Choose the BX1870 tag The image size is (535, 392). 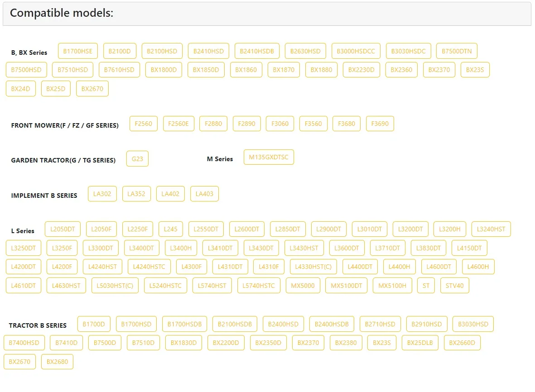click(x=284, y=70)
